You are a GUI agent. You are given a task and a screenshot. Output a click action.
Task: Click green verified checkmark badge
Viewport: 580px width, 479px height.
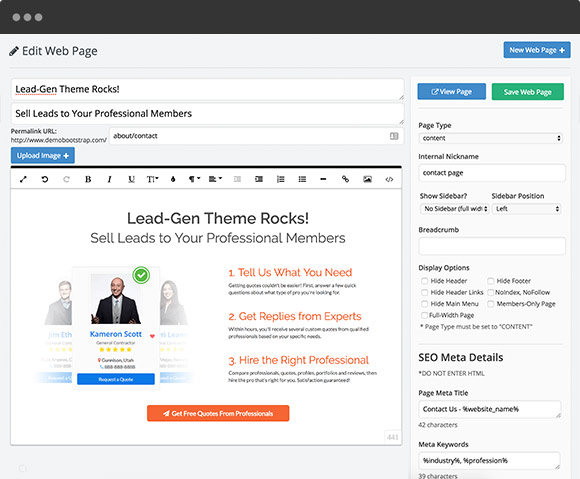[141, 275]
